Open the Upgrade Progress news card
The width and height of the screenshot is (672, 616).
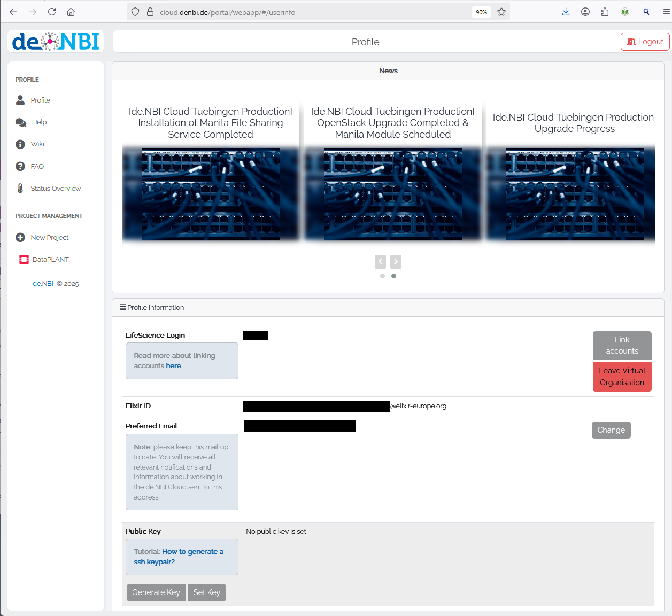pyautogui.click(x=571, y=171)
